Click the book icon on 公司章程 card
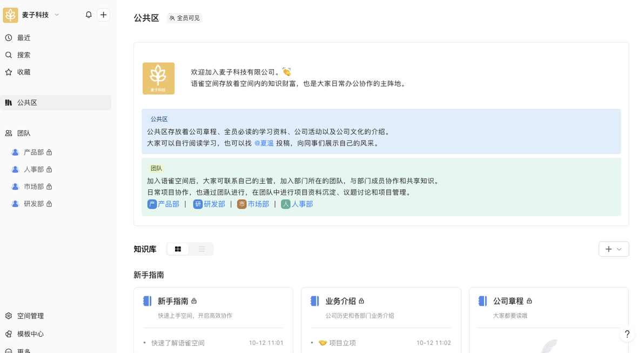The image size is (644, 353). (482, 301)
